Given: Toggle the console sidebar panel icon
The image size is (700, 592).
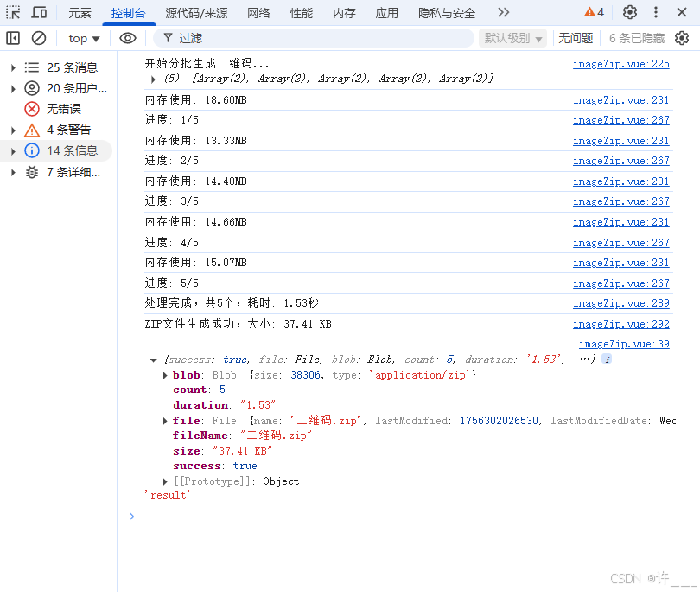Looking at the screenshot, I should point(13,38).
